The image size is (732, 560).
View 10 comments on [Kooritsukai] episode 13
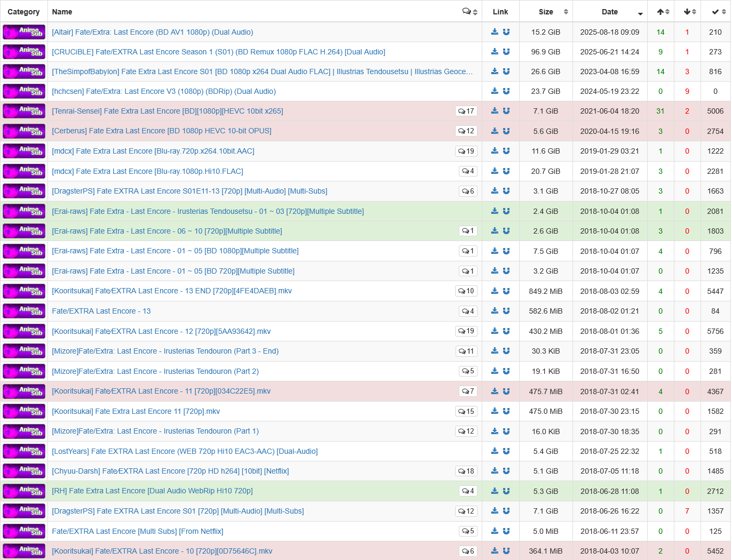point(466,291)
